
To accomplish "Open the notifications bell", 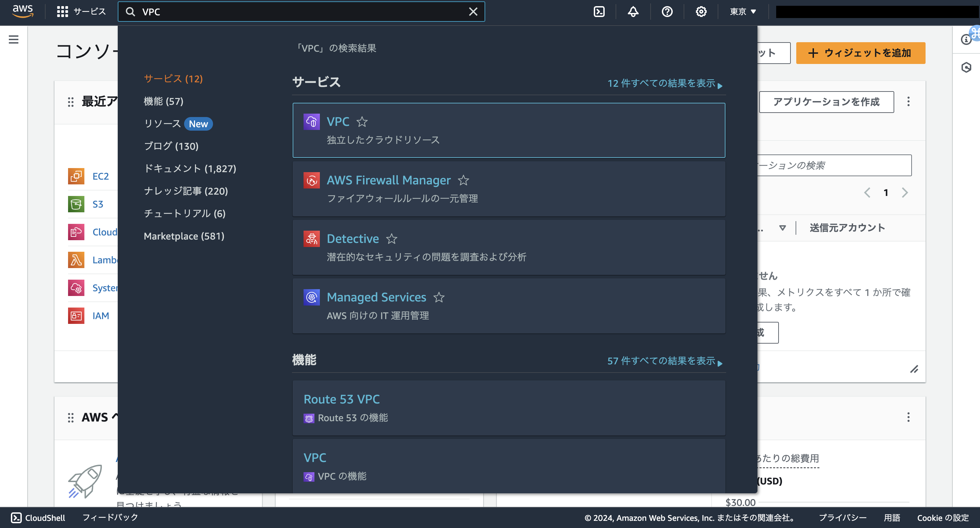I will pyautogui.click(x=633, y=12).
